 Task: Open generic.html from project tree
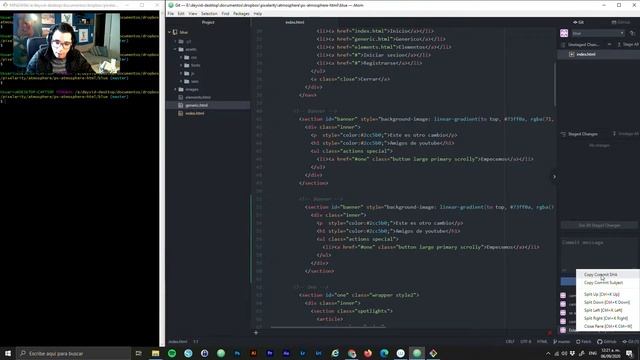pyautogui.click(x=196, y=105)
